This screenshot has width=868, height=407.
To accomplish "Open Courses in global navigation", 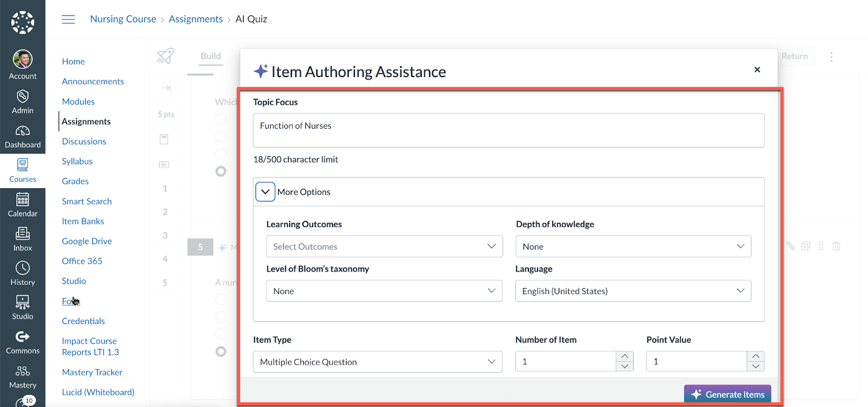I will [x=23, y=171].
